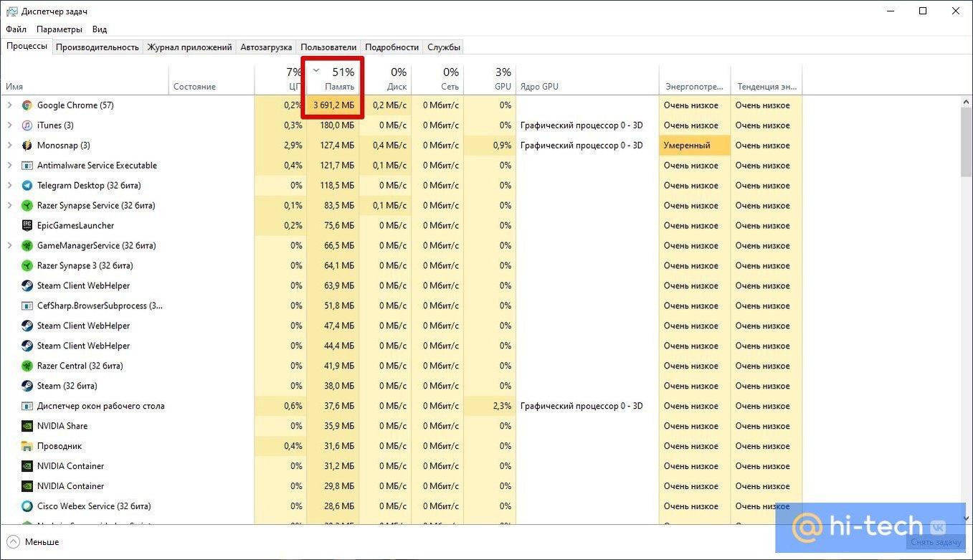Screen dimensions: 973x560
Task: Expand the Monosnap process group
Action: (9, 146)
